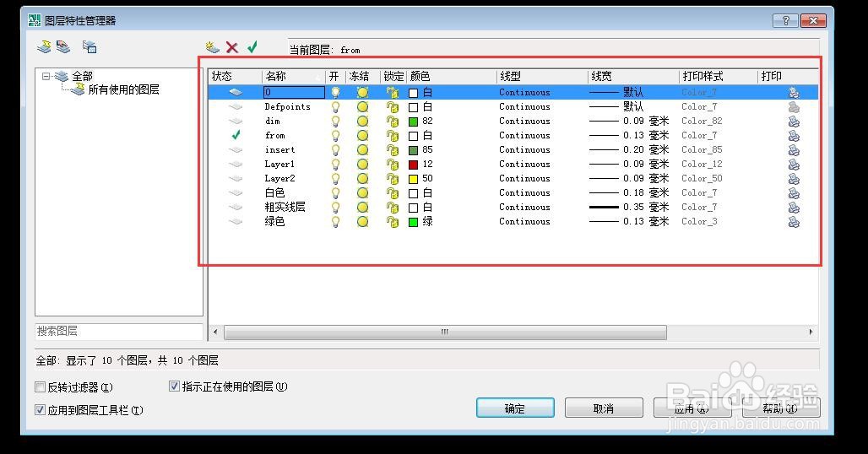868x454 pixels.
Task: Open lineweight 0.35 毫米 of layer 粗实线层
Action: tap(629, 208)
